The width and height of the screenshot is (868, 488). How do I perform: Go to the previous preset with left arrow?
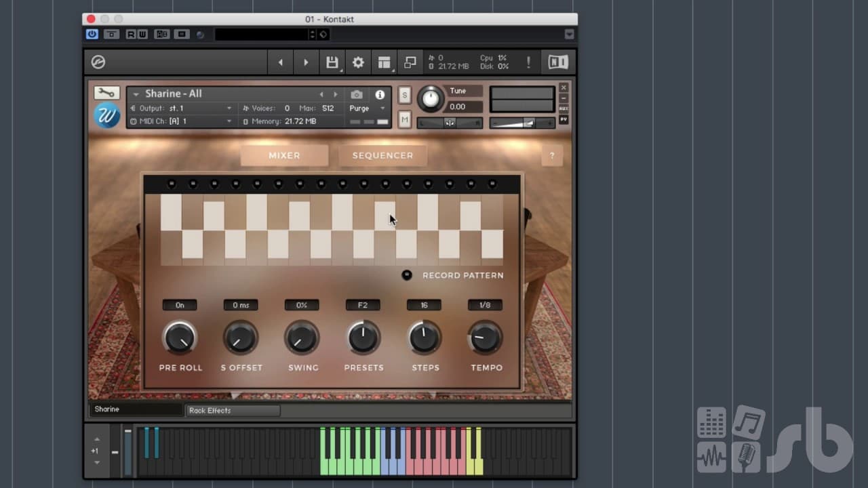tap(280, 62)
